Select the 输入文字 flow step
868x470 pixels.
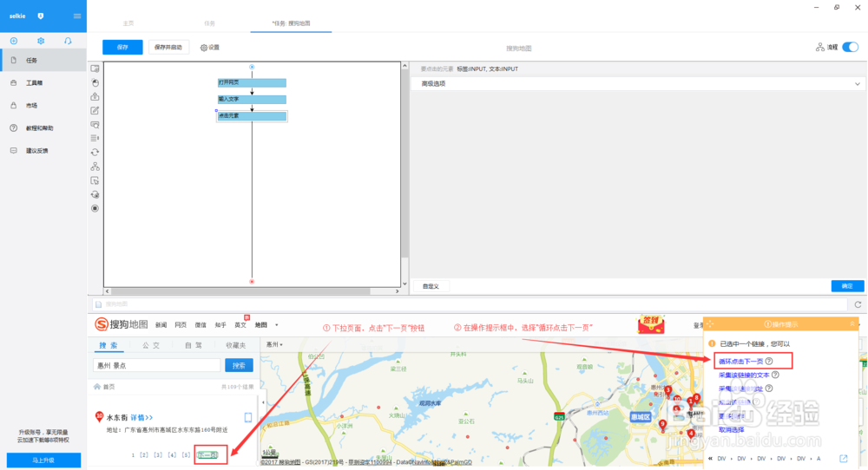coord(252,100)
